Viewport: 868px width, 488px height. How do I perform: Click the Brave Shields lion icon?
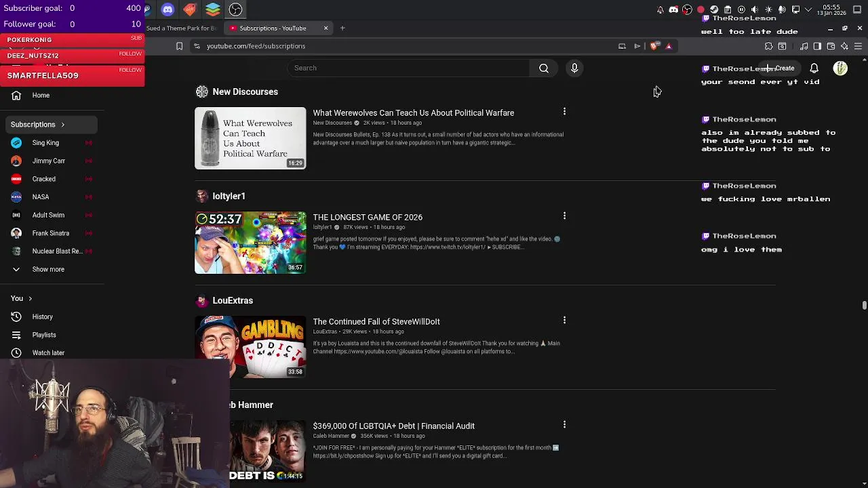click(654, 46)
